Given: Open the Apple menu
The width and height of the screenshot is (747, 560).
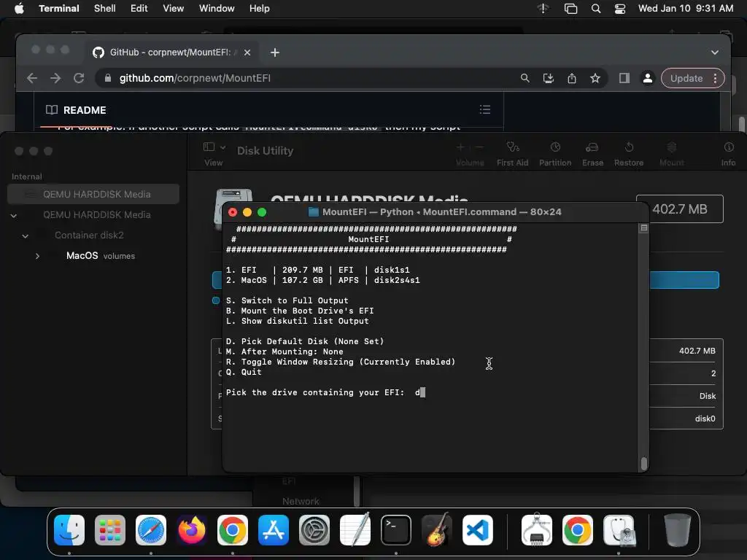Looking at the screenshot, I should (19, 8).
